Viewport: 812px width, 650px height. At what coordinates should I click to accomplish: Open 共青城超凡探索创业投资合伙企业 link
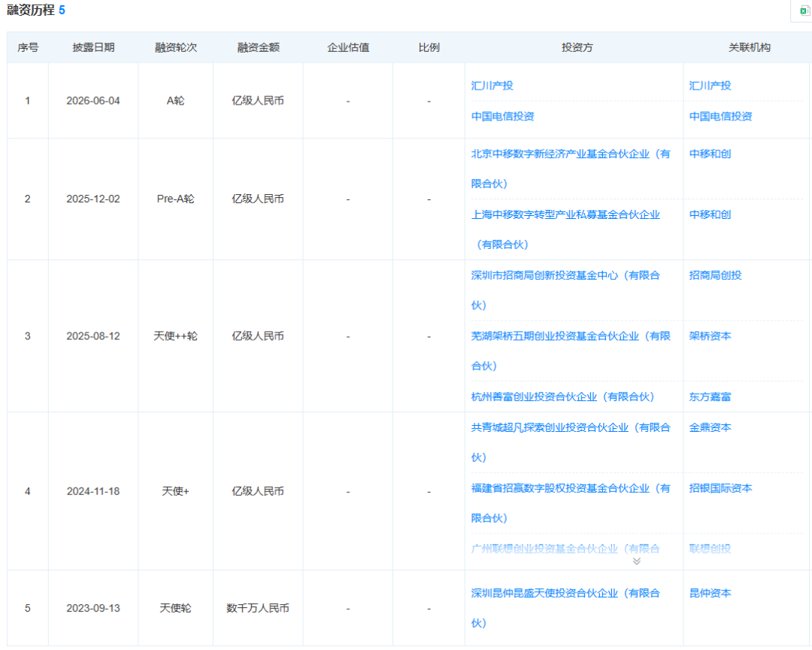click(x=570, y=442)
